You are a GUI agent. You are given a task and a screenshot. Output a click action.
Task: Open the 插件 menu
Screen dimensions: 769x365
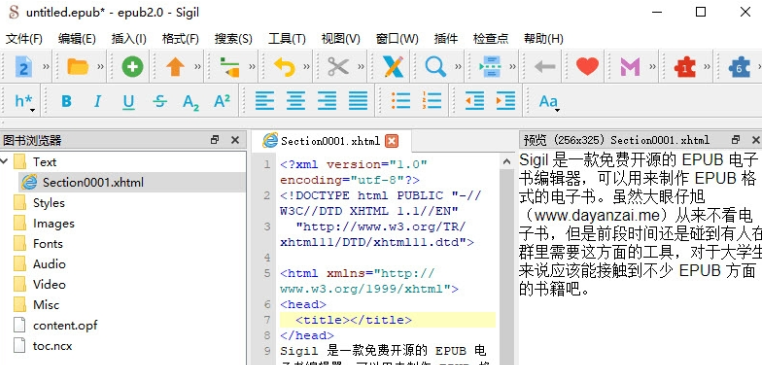[x=446, y=39]
